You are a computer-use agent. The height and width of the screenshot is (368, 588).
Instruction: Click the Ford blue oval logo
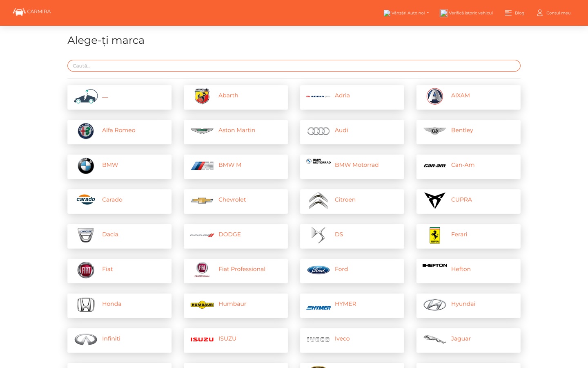click(x=318, y=270)
